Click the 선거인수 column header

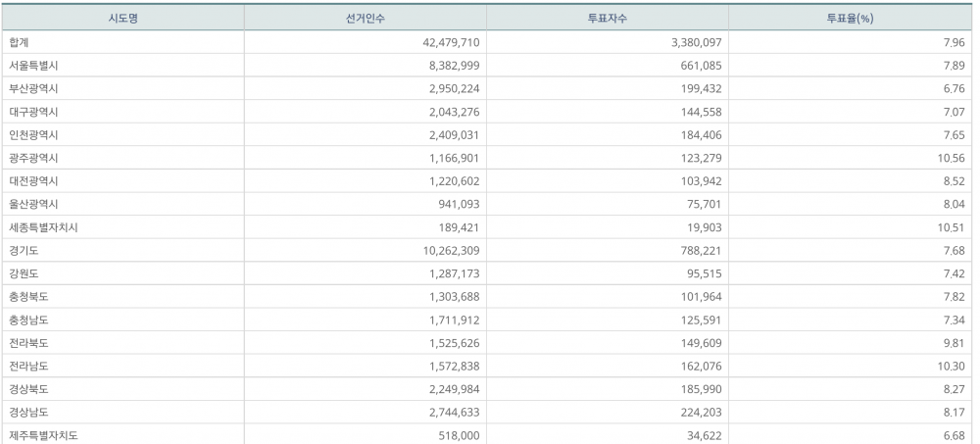365,18
